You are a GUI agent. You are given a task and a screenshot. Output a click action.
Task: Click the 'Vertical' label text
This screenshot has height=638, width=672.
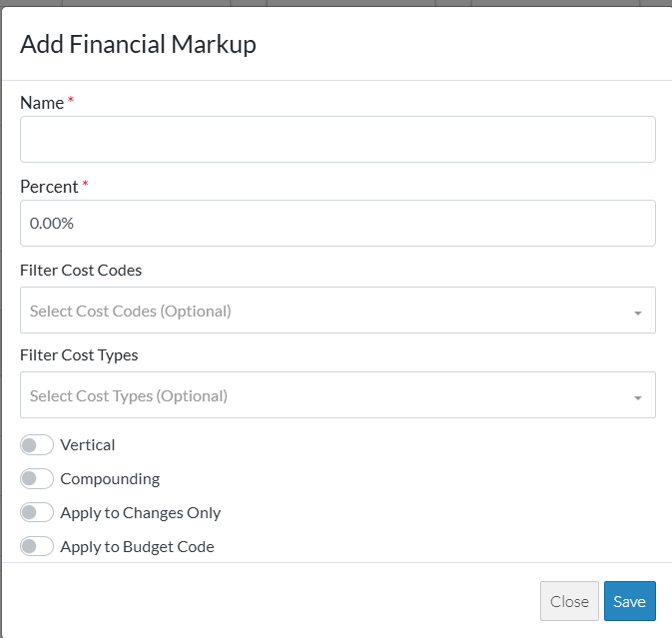pyautogui.click(x=88, y=445)
